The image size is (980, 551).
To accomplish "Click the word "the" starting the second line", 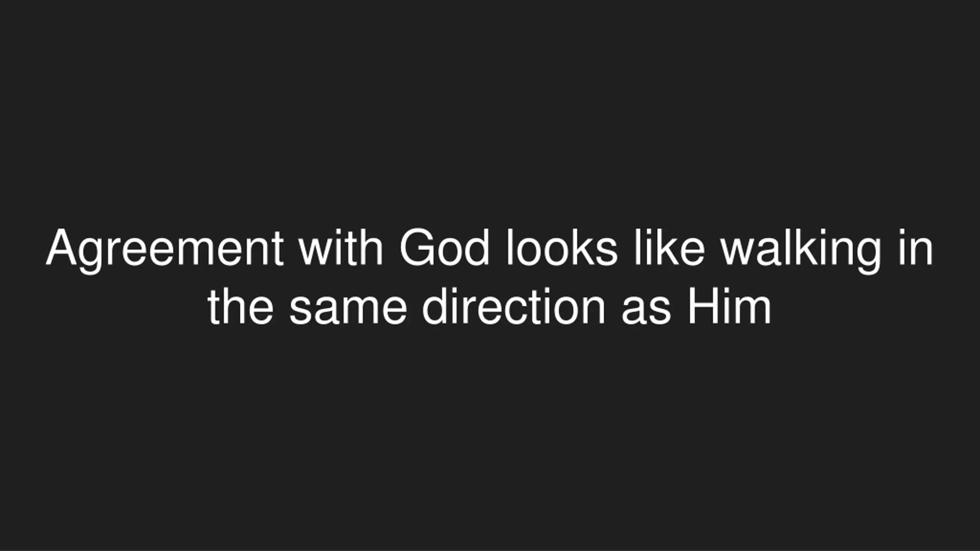I will tap(240, 306).
